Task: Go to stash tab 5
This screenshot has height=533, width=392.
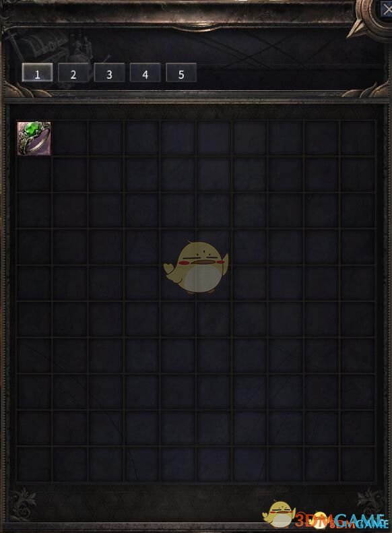Action: (x=181, y=72)
